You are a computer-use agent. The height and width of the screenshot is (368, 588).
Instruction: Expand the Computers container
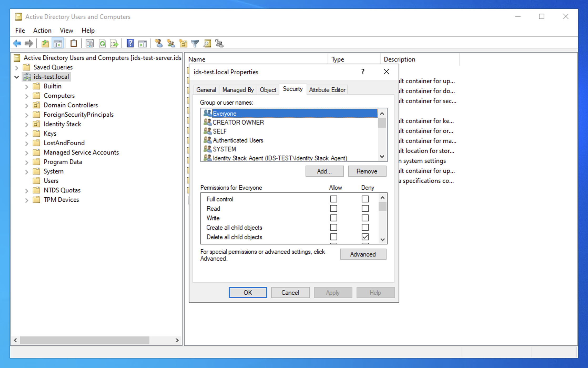click(x=27, y=96)
